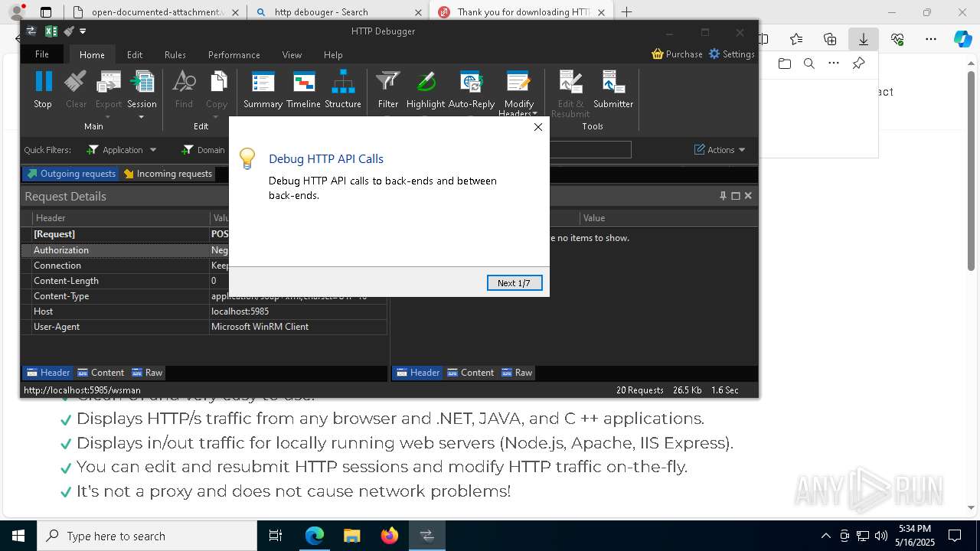Viewport: 980px width, 551px height.
Task: Switch to response Raw tab
Action: [516, 373]
